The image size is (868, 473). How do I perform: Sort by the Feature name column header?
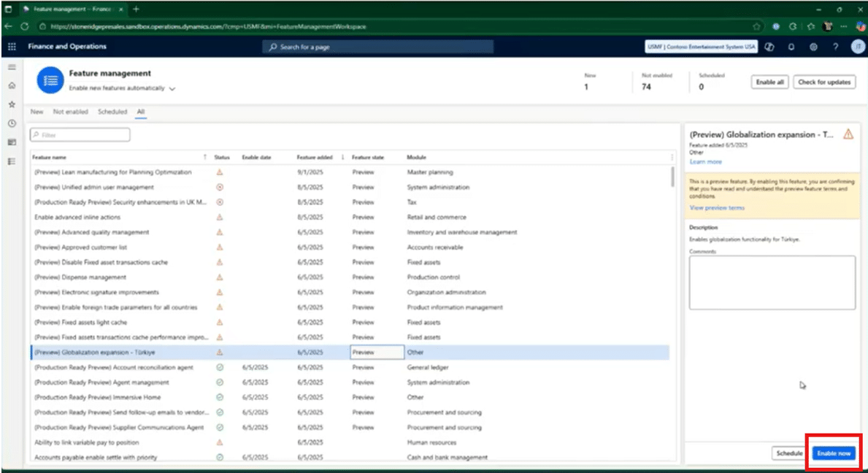click(x=50, y=157)
